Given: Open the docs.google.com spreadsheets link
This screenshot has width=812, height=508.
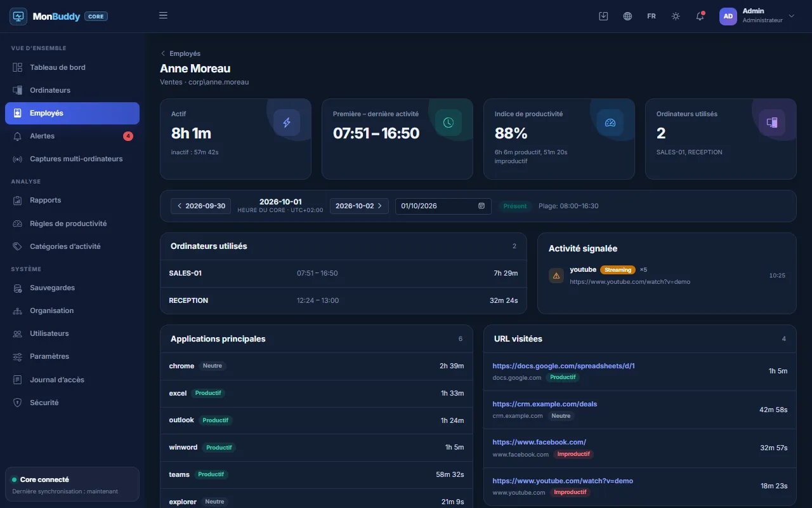Looking at the screenshot, I should coord(563,366).
